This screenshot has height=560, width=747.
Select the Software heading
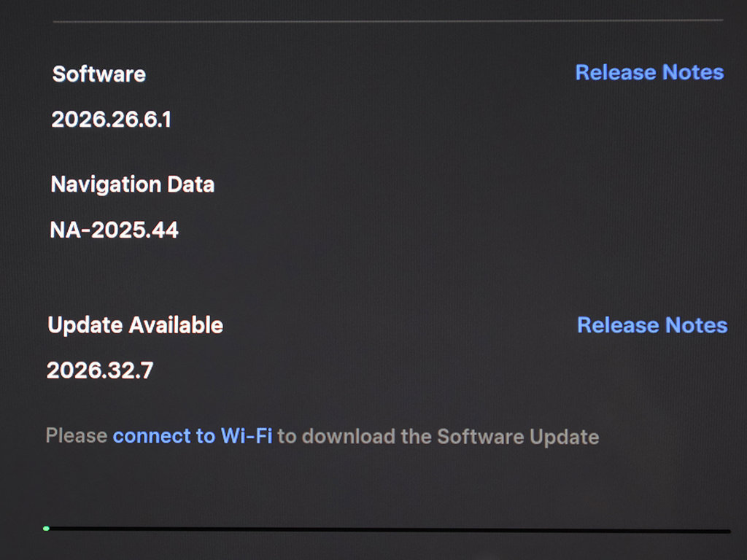[99, 74]
